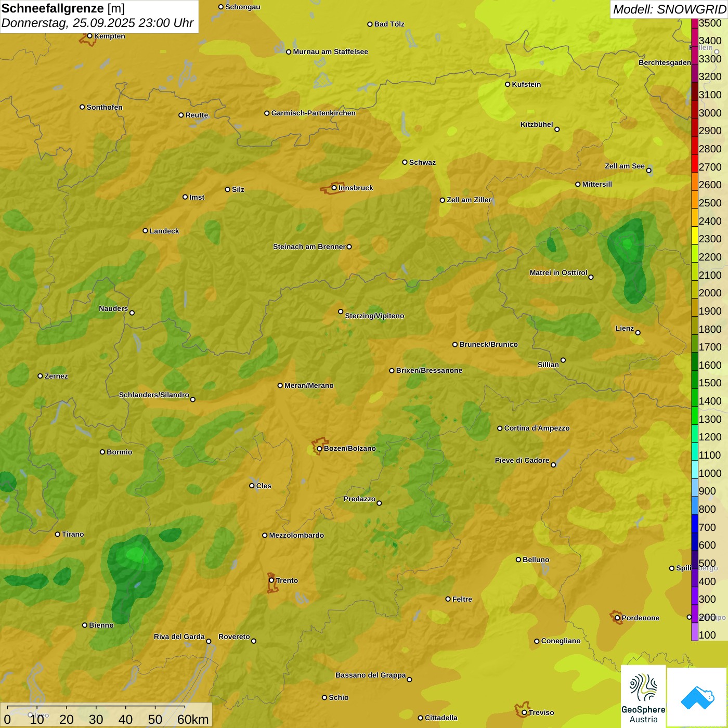This screenshot has width=728, height=728.
Task: Pick the 2300 m yellow legend swatch
Action: [x=695, y=236]
